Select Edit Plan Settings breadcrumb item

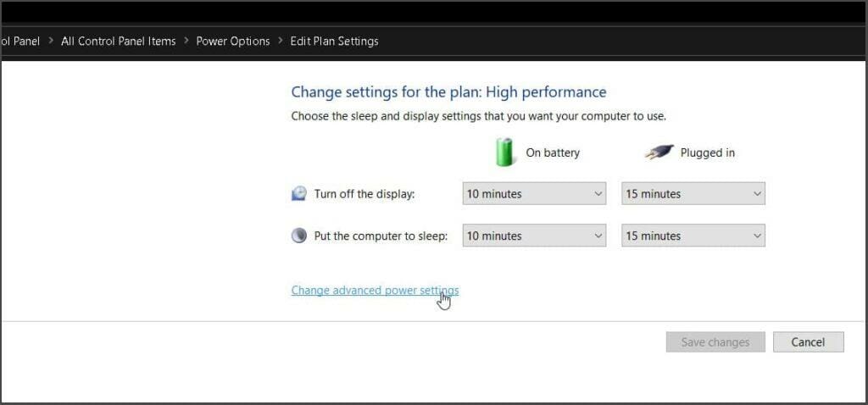pos(334,42)
